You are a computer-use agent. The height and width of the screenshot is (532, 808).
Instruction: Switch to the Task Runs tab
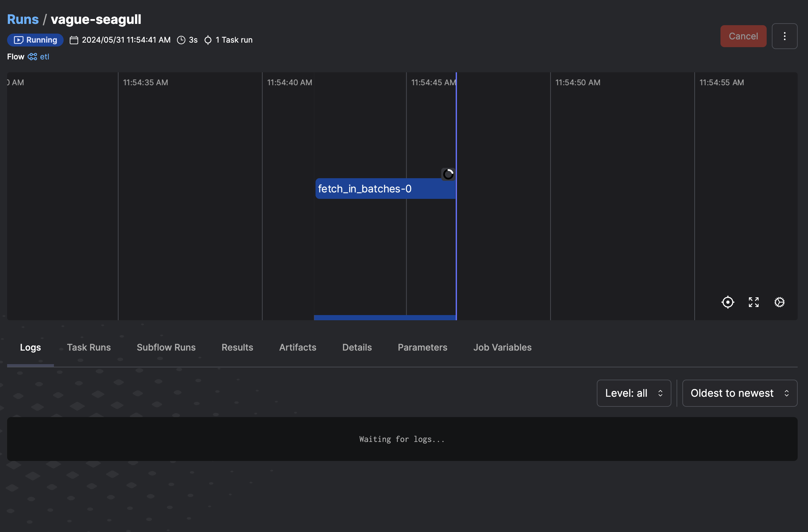point(88,347)
